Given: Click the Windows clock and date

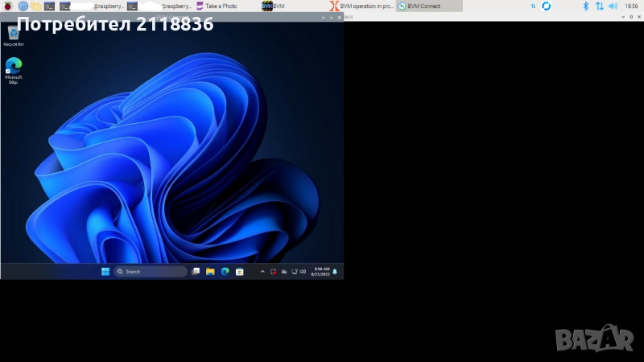Looking at the screenshot, I should click(x=320, y=272).
